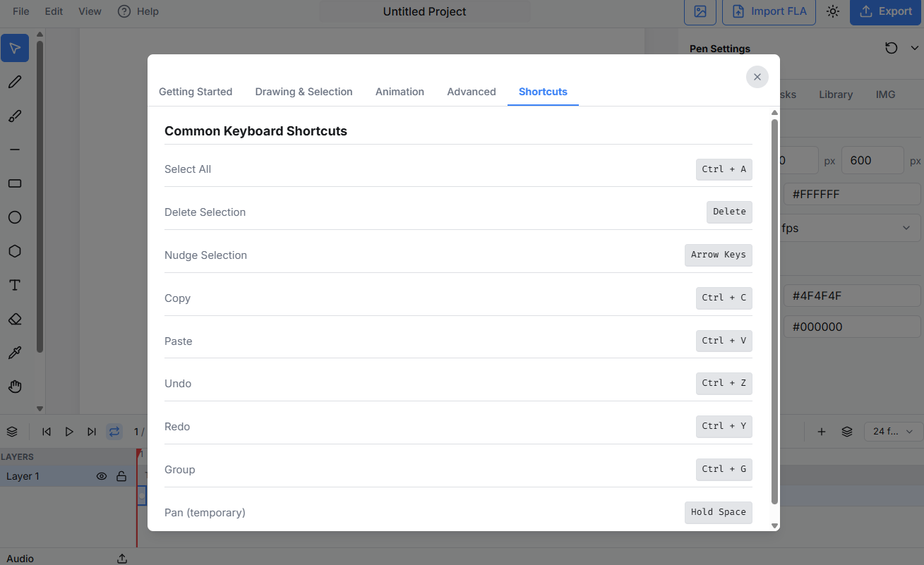Hide Layer 1 with the eye icon

tap(102, 476)
